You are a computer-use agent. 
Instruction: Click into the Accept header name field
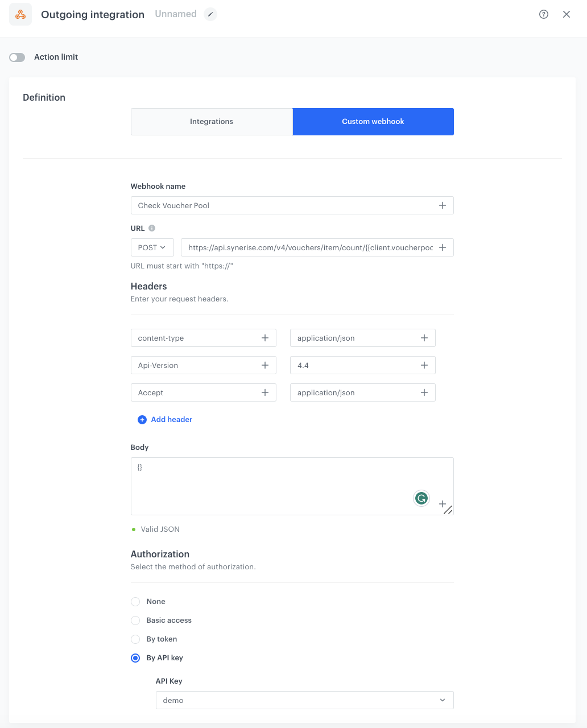(x=196, y=392)
